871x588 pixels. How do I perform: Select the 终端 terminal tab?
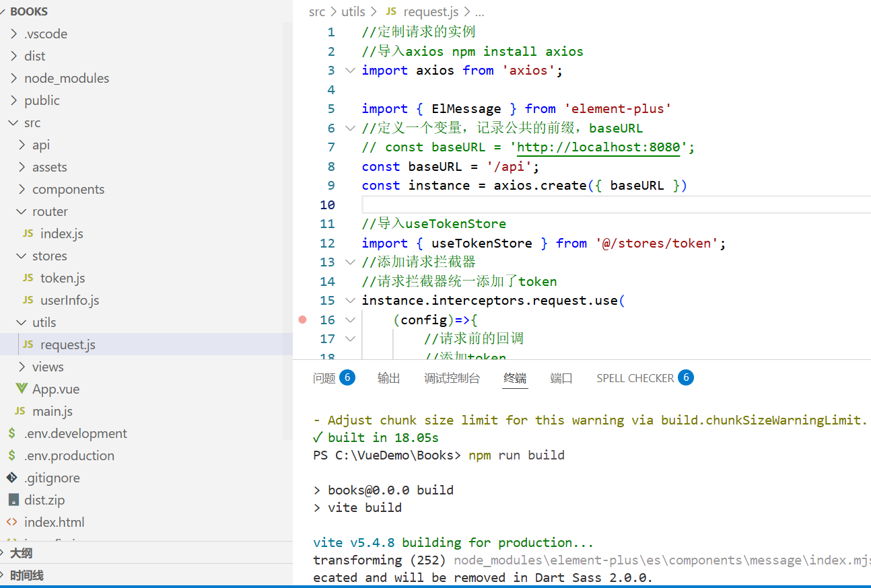pyautogui.click(x=515, y=378)
